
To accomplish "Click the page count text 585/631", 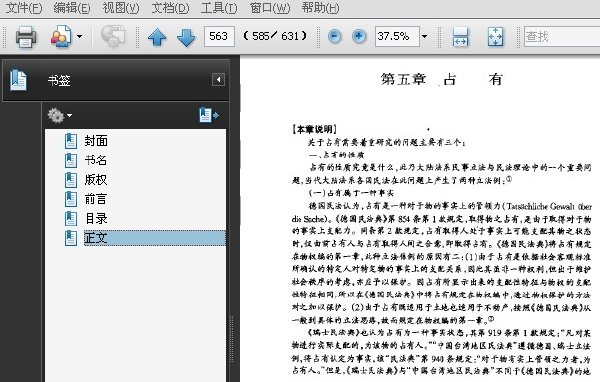I will (x=276, y=36).
